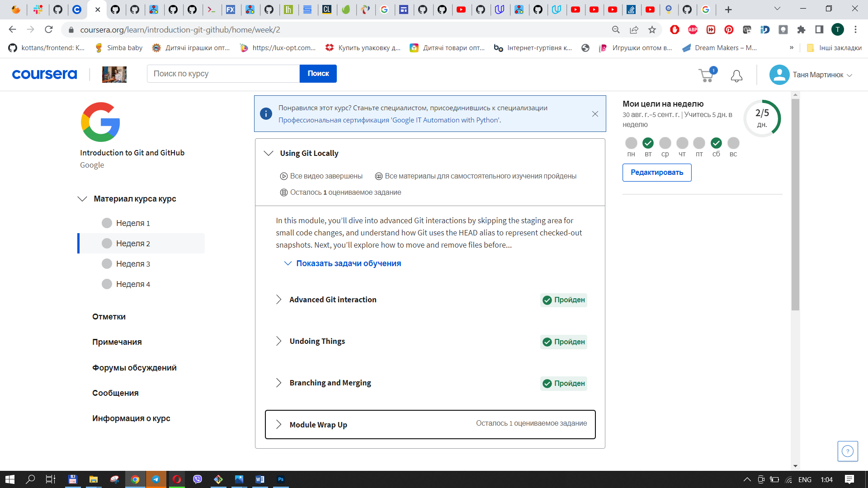This screenshot has height=488, width=868.
Task: Click the Coursera logo
Action: click(44, 74)
